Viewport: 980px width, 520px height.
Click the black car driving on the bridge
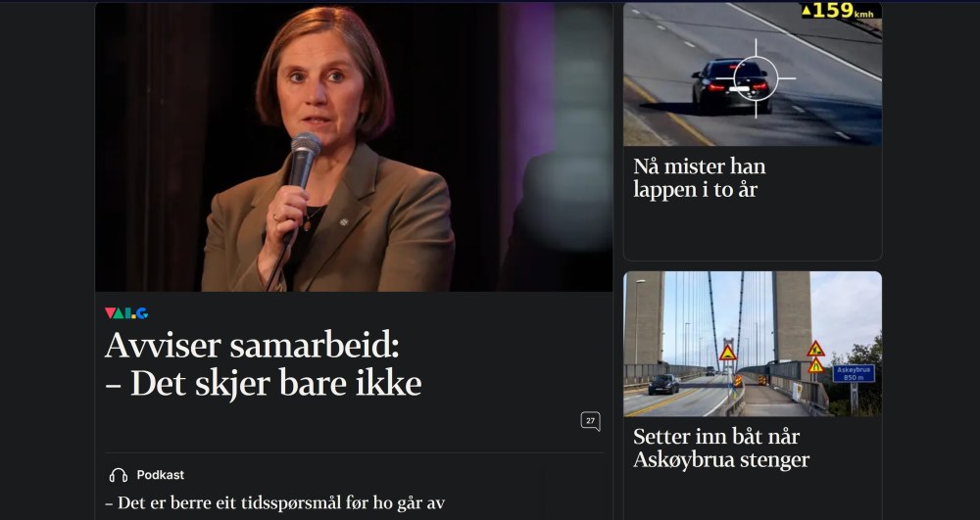click(663, 384)
